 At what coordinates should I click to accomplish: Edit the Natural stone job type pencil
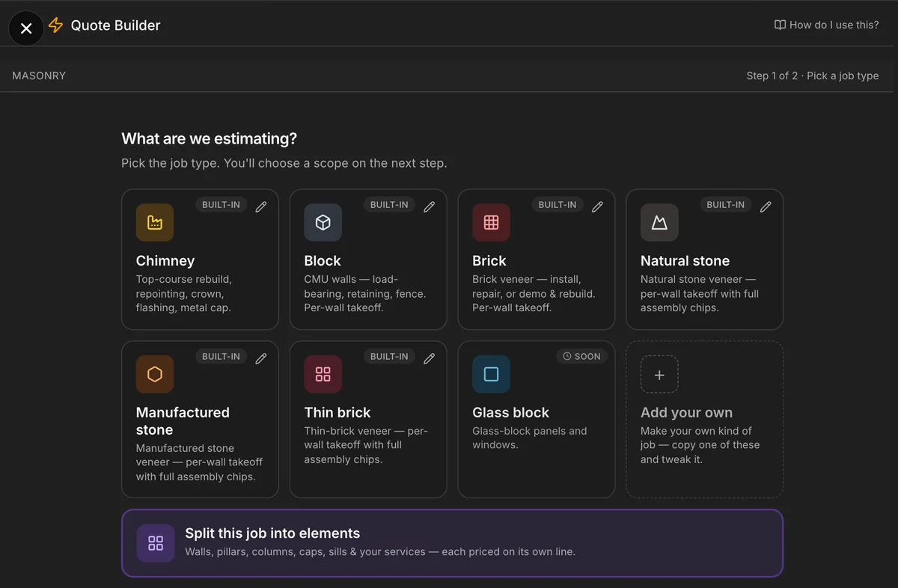(766, 206)
